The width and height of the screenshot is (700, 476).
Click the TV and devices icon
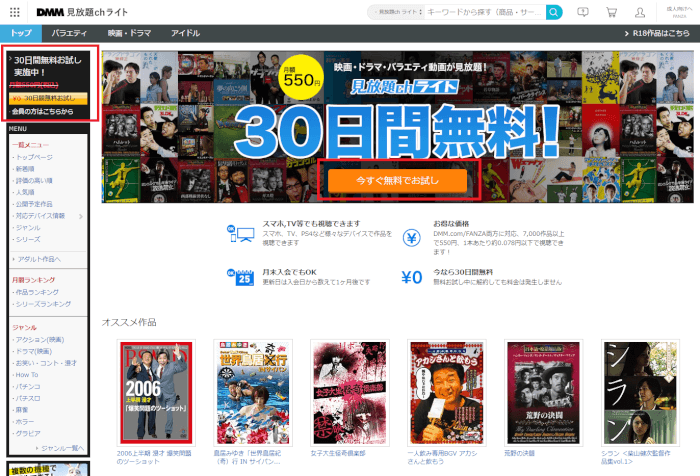coord(241,237)
